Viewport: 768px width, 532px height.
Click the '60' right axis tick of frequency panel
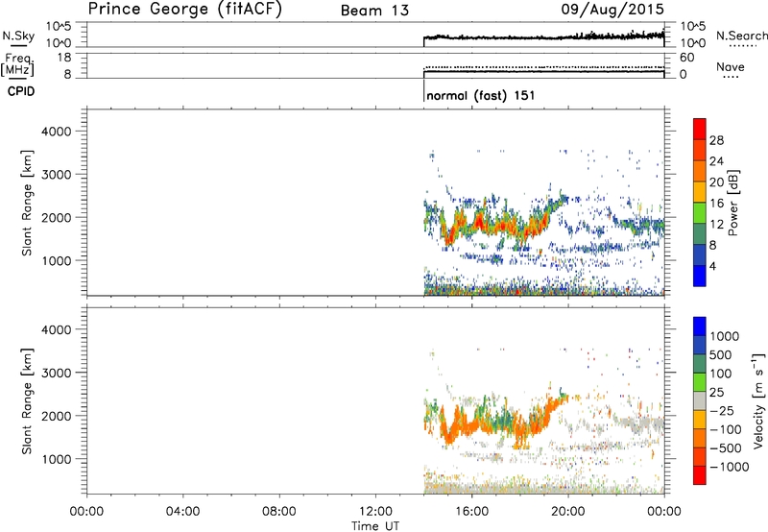(686, 58)
